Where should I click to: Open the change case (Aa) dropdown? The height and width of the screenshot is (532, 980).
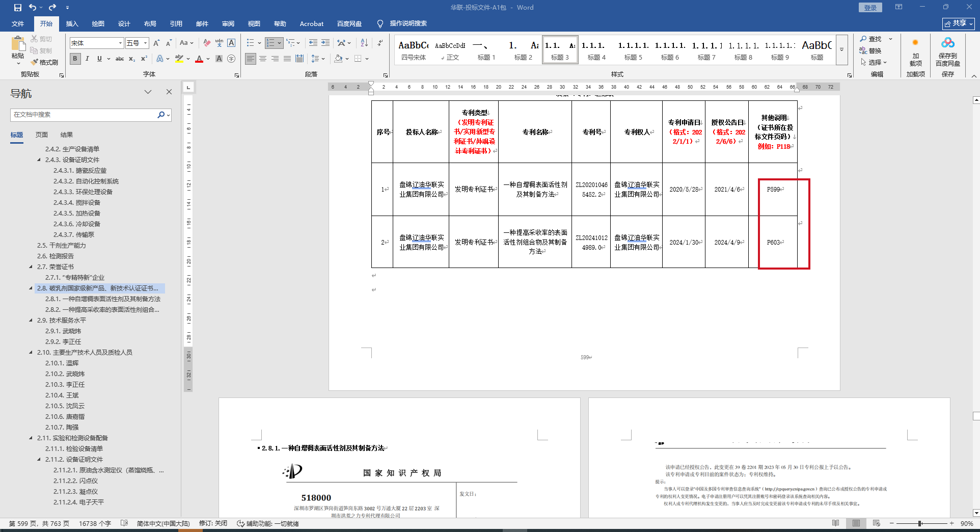pos(186,43)
